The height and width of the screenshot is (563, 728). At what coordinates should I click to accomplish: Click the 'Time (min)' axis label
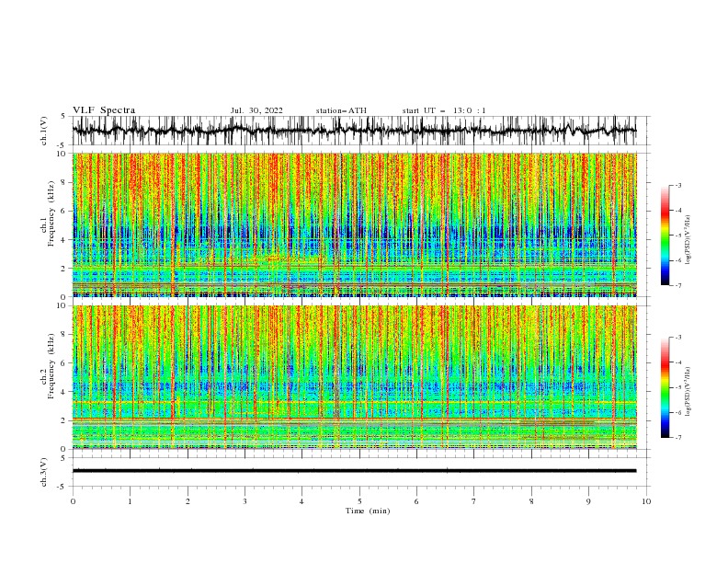368,511
